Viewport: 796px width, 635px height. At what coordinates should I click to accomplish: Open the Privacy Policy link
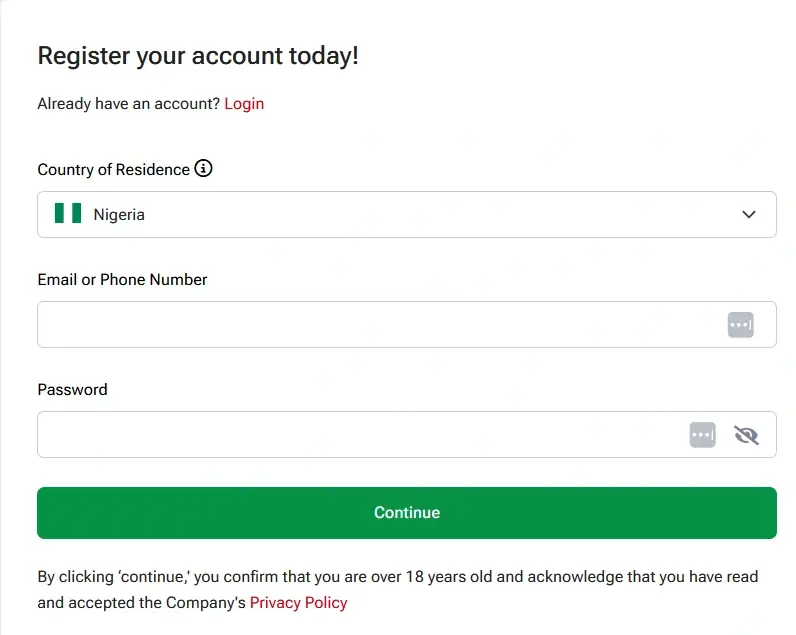pyautogui.click(x=298, y=603)
